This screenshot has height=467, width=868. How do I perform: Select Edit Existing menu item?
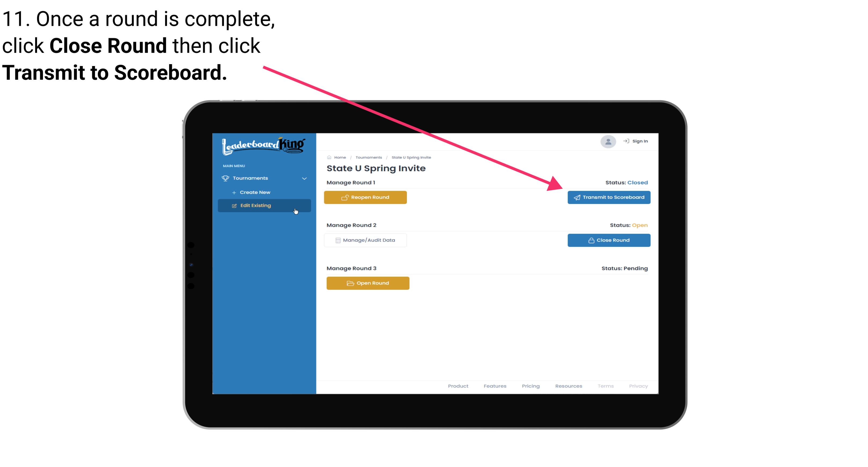click(x=264, y=205)
